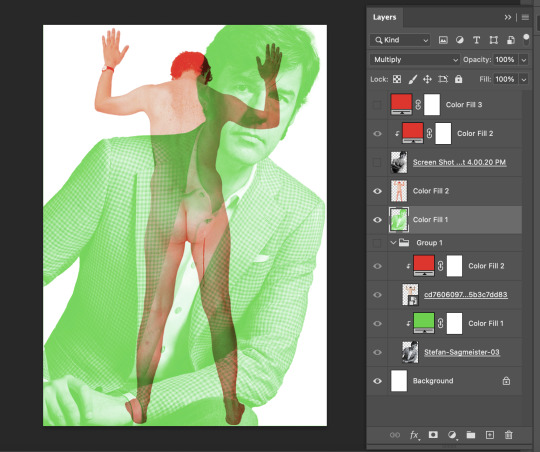Select the cd7606097...5b3c7dd83 layer
This screenshot has width=540, height=452.
(x=466, y=295)
